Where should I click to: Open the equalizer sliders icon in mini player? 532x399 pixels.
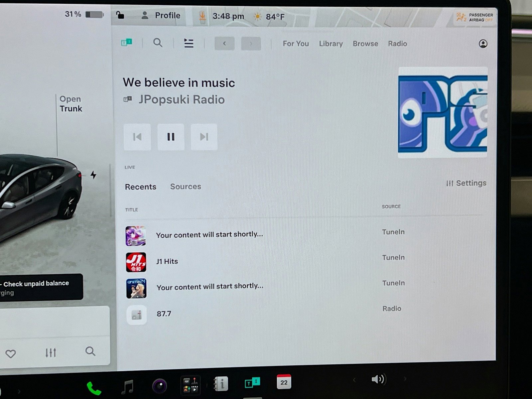tap(51, 352)
